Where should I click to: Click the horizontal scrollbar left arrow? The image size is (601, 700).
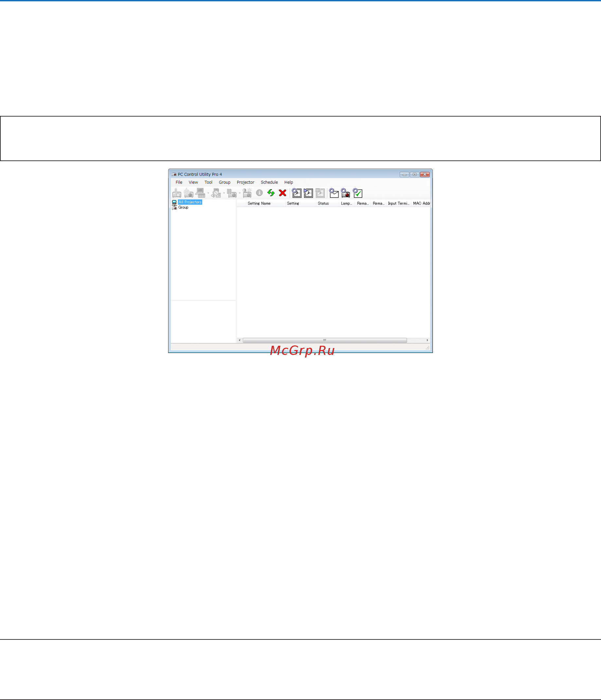click(240, 340)
